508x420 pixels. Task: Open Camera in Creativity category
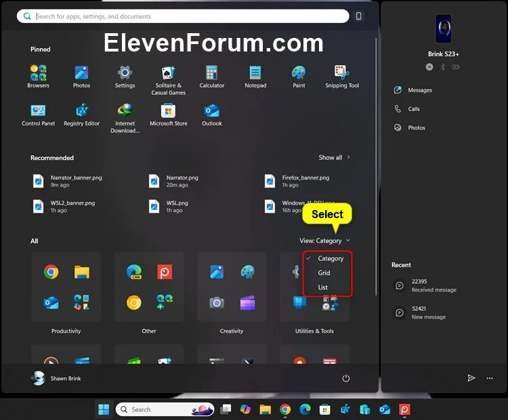pos(217,303)
